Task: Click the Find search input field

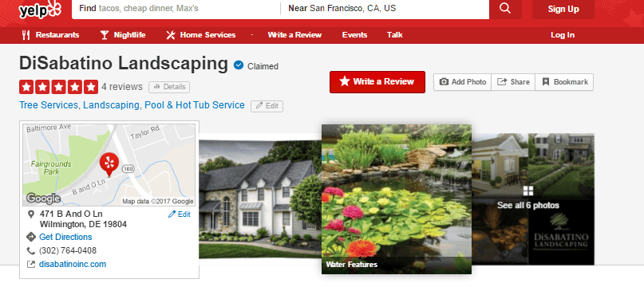Action: 176,9
